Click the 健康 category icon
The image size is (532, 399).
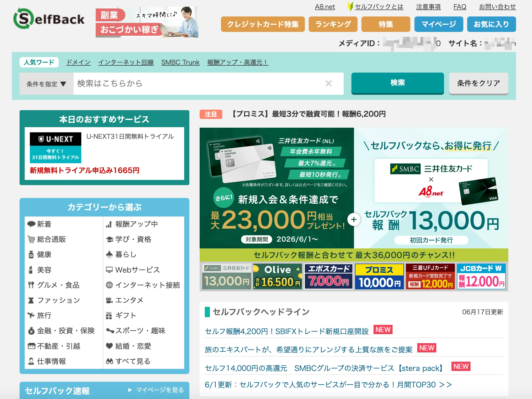tap(31, 255)
